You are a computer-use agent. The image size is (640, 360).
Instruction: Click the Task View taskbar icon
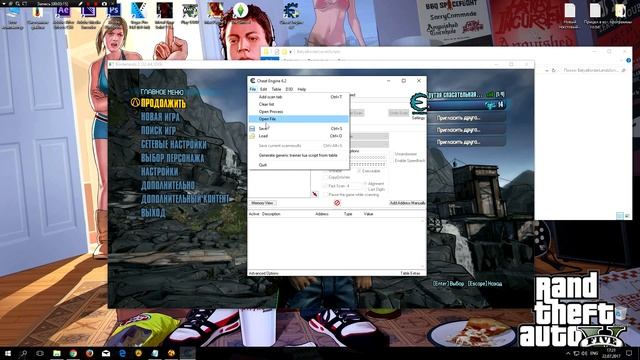(x=40, y=353)
